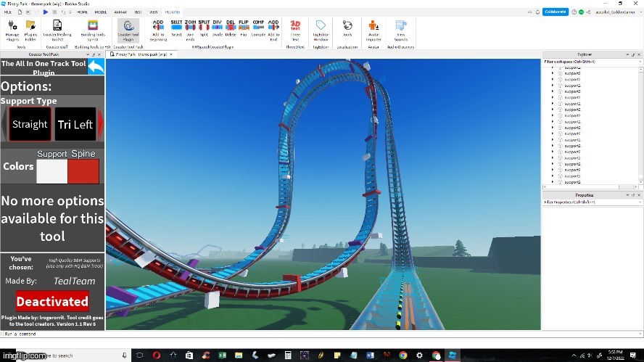This screenshot has height=362, width=644.
Task: Click the share icon near username
Action: [x=588, y=12]
